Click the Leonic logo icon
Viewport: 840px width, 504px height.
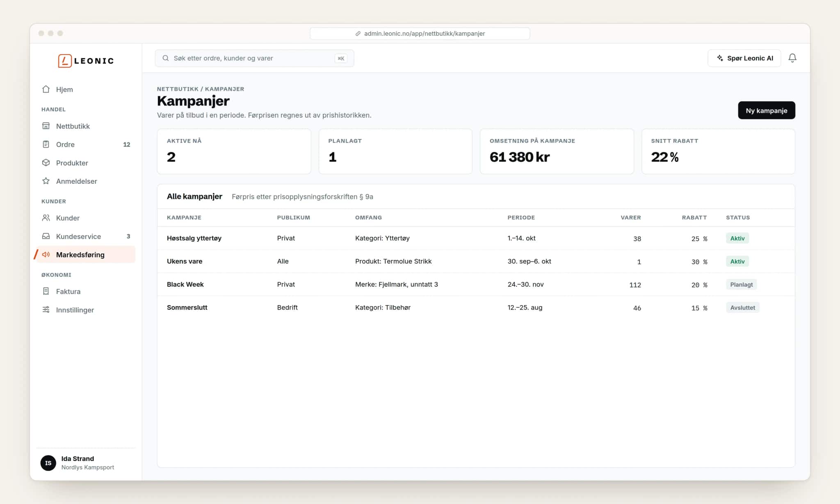point(65,61)
